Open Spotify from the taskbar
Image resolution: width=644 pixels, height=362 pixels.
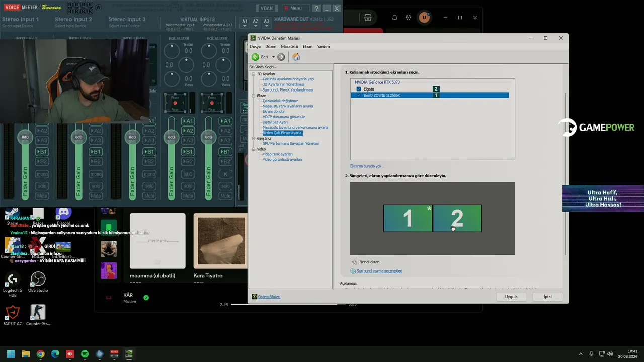pyautogui.click(x=85, y=354)
